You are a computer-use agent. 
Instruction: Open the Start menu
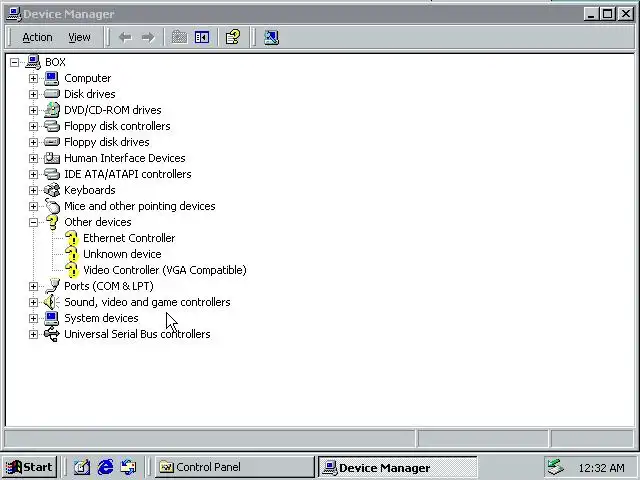tap(30, 467)
